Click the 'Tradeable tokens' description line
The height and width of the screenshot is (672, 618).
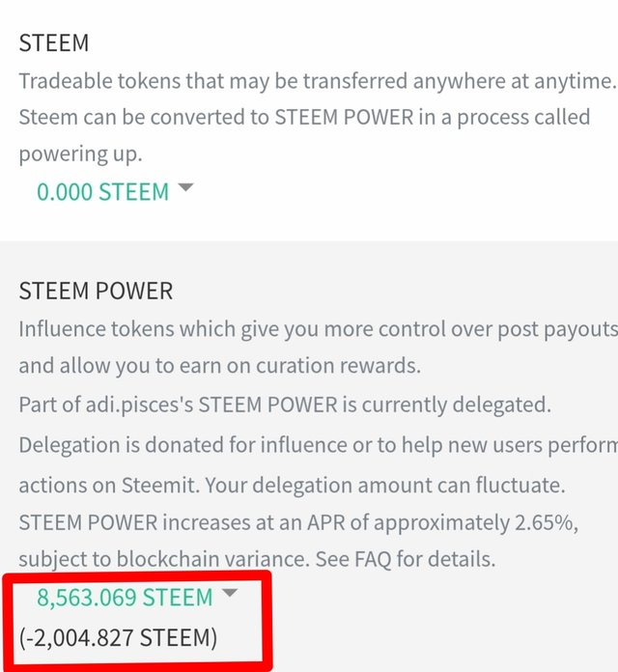coord(316,80)
